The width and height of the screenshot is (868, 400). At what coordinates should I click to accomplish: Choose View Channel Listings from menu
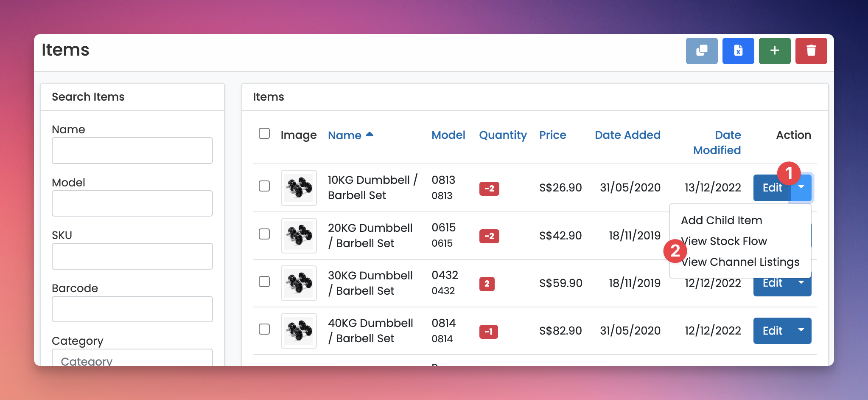(x=740, y=262)
